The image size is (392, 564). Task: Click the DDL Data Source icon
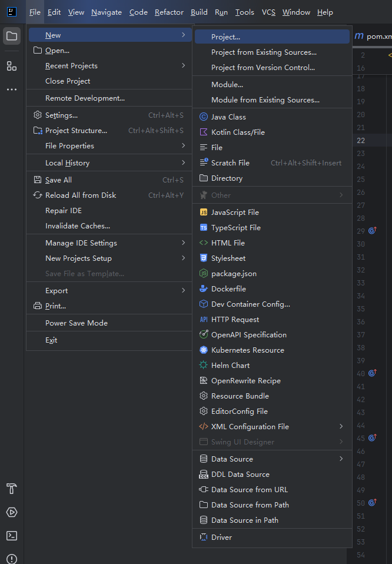[204, 475]
